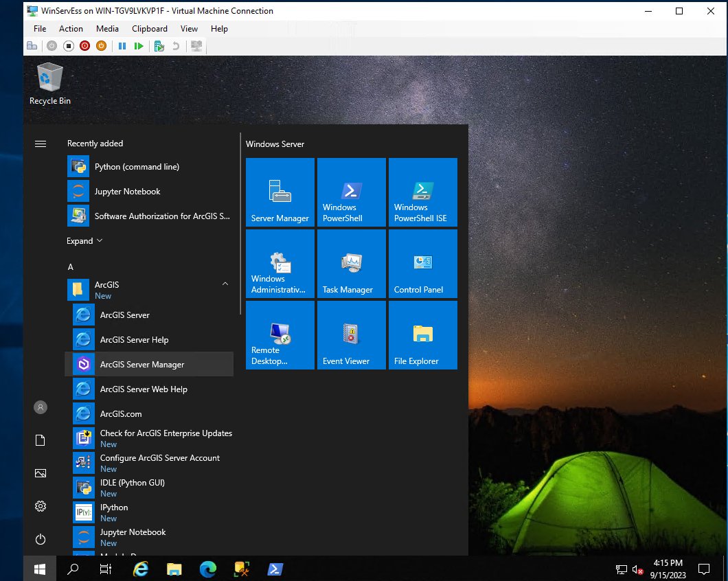Launch IDLE (Python GUI)
728x581 pixels.
coord(150,488)
